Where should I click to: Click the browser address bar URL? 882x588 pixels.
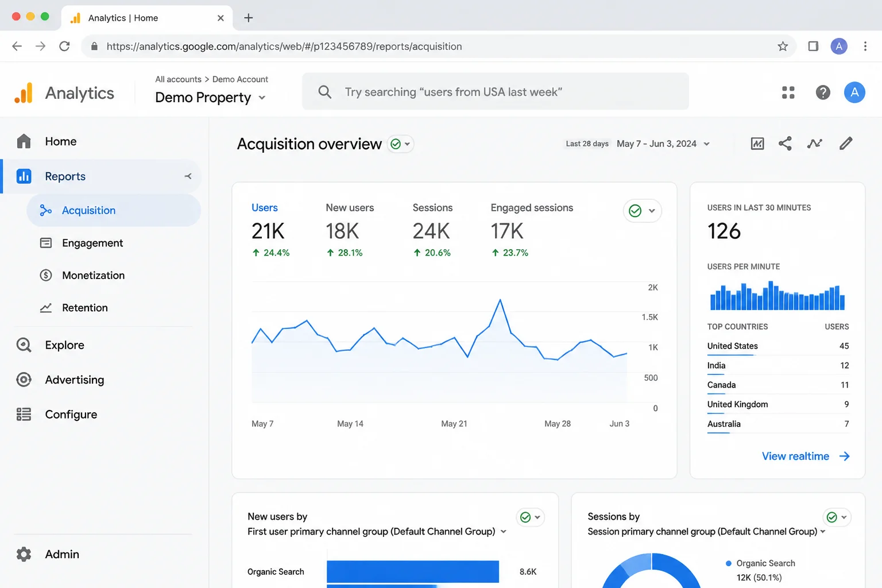(284, 47)
